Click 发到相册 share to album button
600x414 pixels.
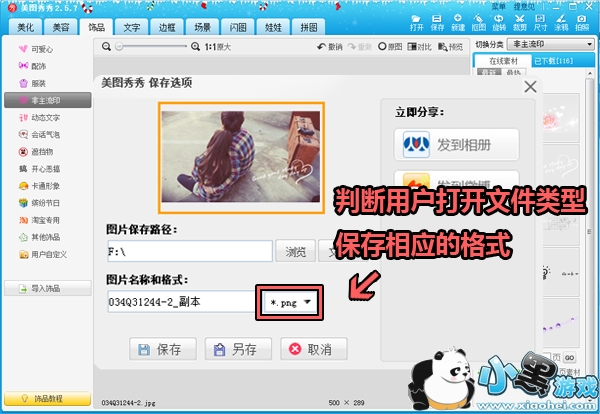(x=456, y=145)
